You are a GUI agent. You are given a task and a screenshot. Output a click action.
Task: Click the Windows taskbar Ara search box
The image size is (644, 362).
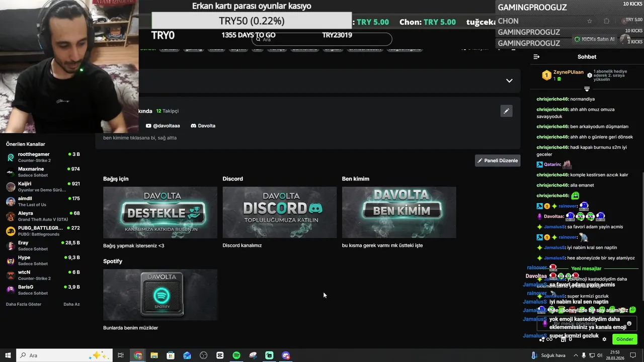coord(63,355)
